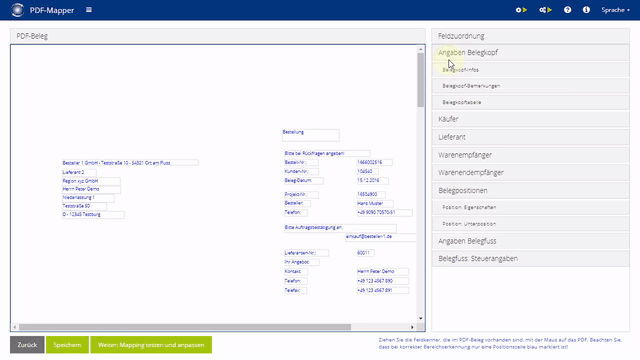The image size is (640, 360).
Task: Expand the Warenempfänger section
Action: click(x=531, y=155)
